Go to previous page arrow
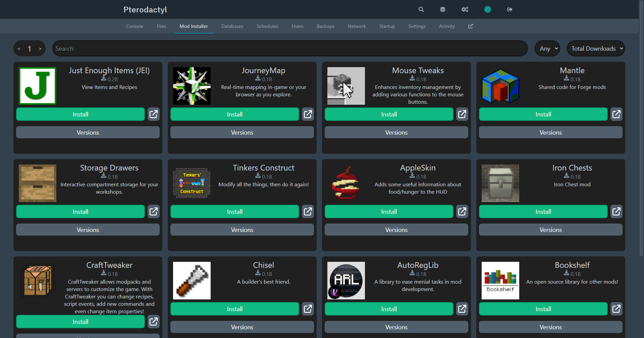The height and width of the screenshot is (338, 644). click(19, 49)
